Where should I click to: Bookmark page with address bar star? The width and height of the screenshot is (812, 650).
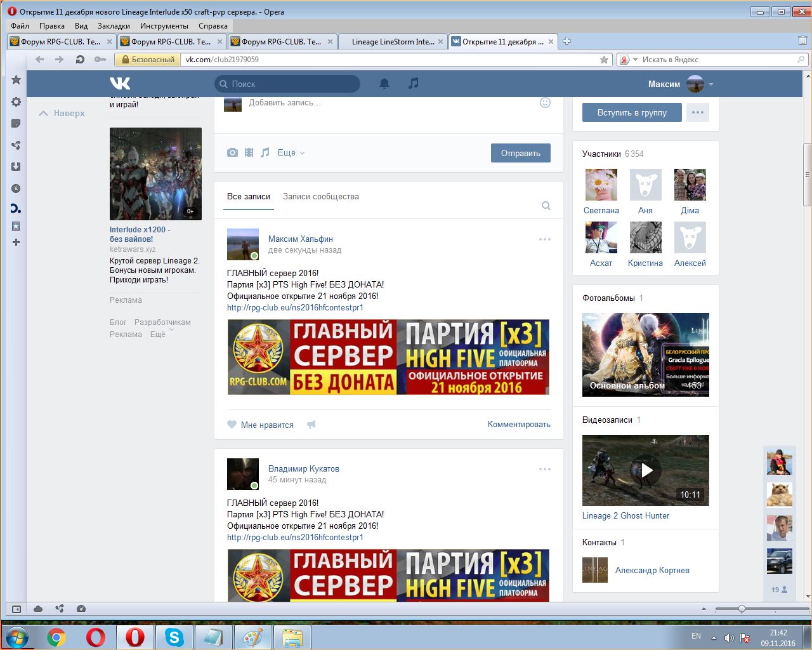point(604,60)
